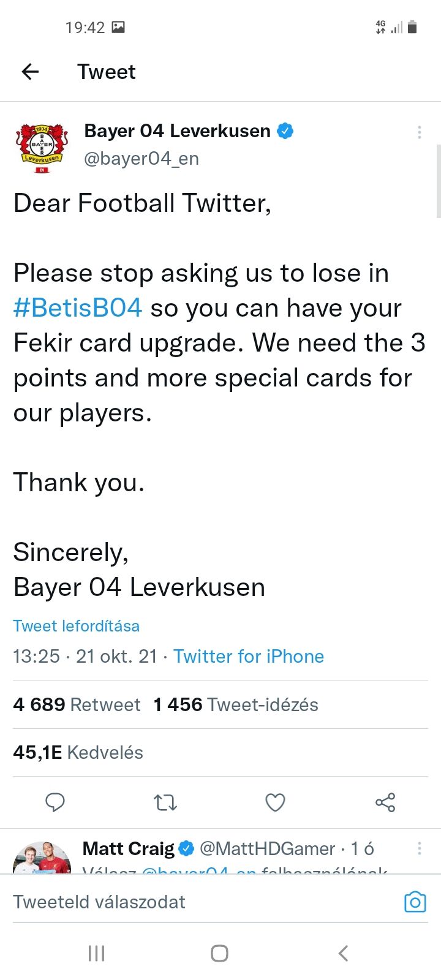Tap the camera icon in reply bar

point(415,902)
